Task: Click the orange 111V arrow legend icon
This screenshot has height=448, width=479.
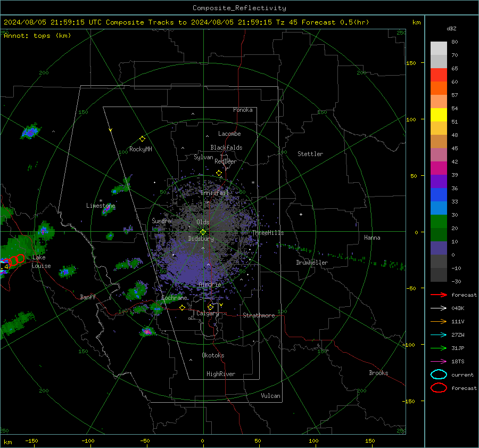Action: [x=439, y=321]
